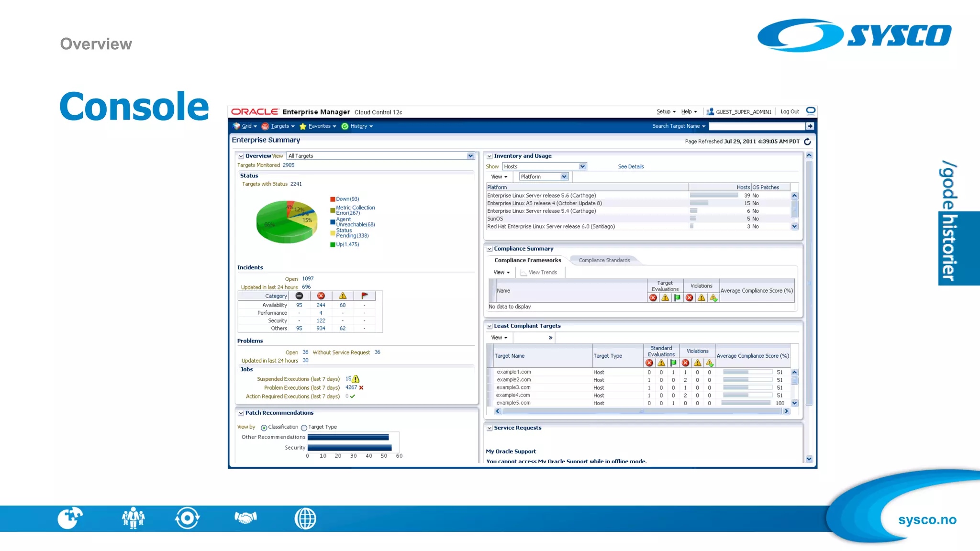
Task: Click the globe icon in footer
Action: [x=305, y=518]
